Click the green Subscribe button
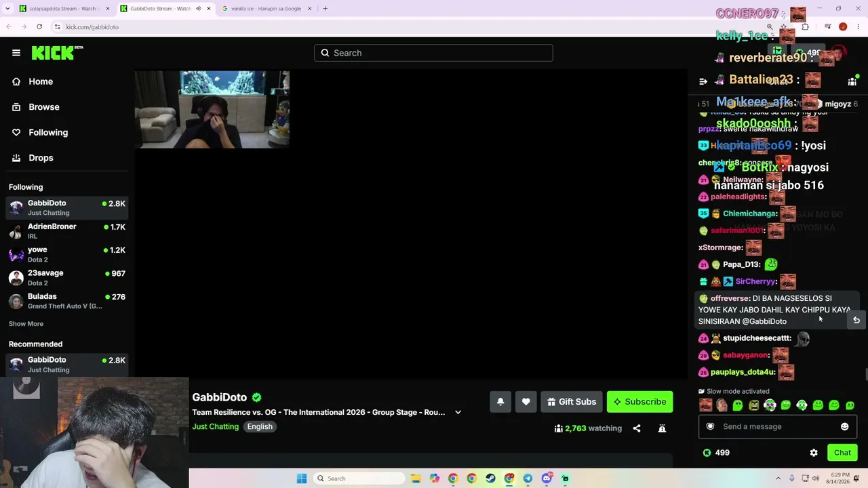Image resolution: width=868 pixels, height=488 pixels. pyautogui.click(x=639, y=402)
